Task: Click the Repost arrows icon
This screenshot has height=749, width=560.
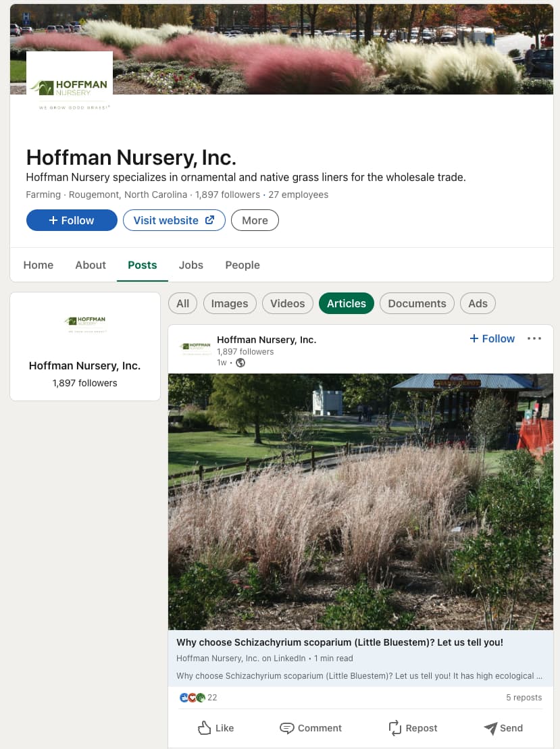Action: (x=395, y=727)
